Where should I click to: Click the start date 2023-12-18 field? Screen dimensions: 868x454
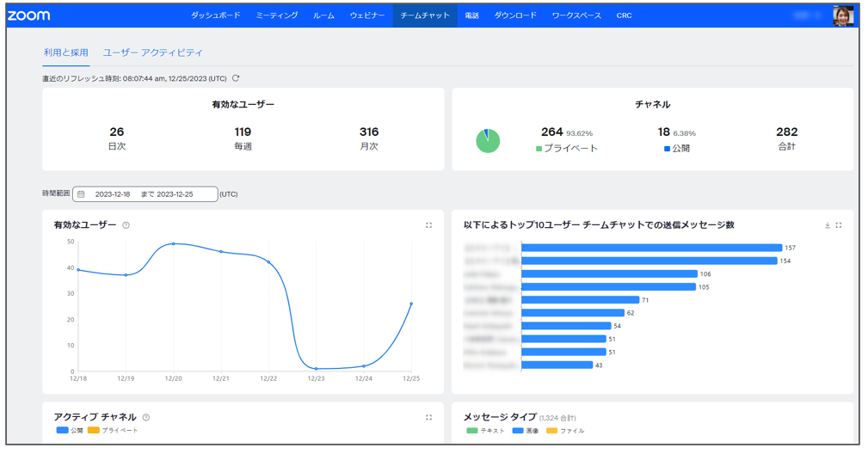point(113,194)
